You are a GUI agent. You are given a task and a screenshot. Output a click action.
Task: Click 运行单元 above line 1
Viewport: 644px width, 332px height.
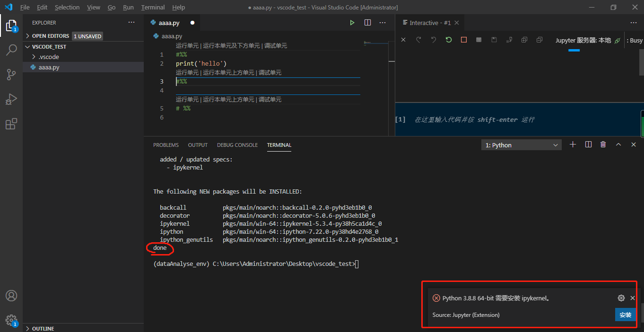click(187, 46)
